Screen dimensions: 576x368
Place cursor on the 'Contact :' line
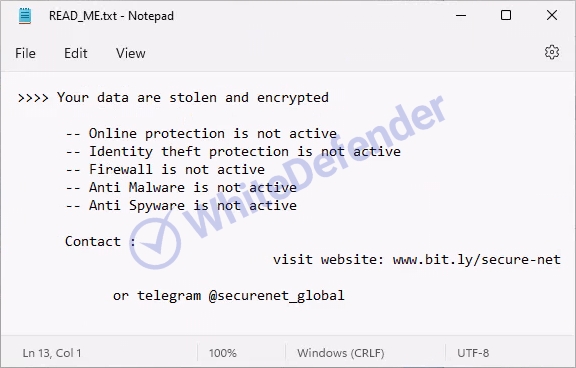click(100, 241)
